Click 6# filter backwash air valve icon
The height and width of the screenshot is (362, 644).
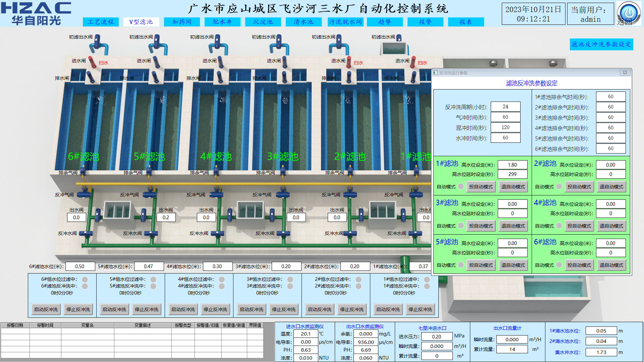coord(84,194)
